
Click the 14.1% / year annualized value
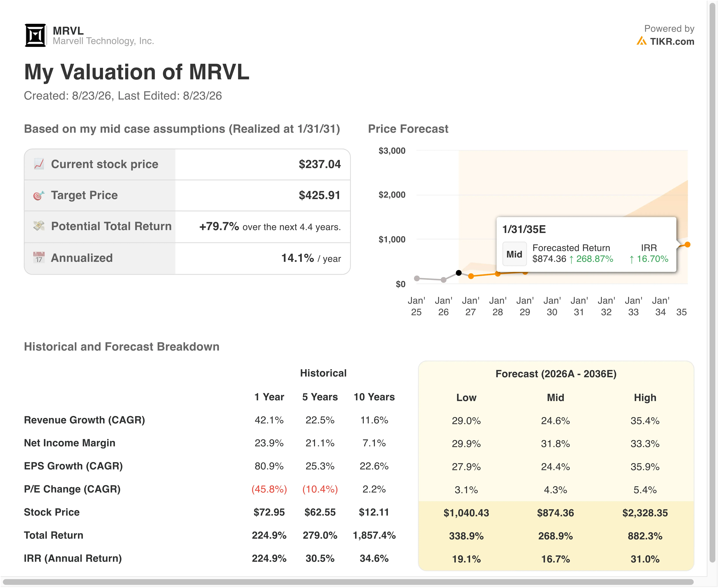(x=311, y=258)
